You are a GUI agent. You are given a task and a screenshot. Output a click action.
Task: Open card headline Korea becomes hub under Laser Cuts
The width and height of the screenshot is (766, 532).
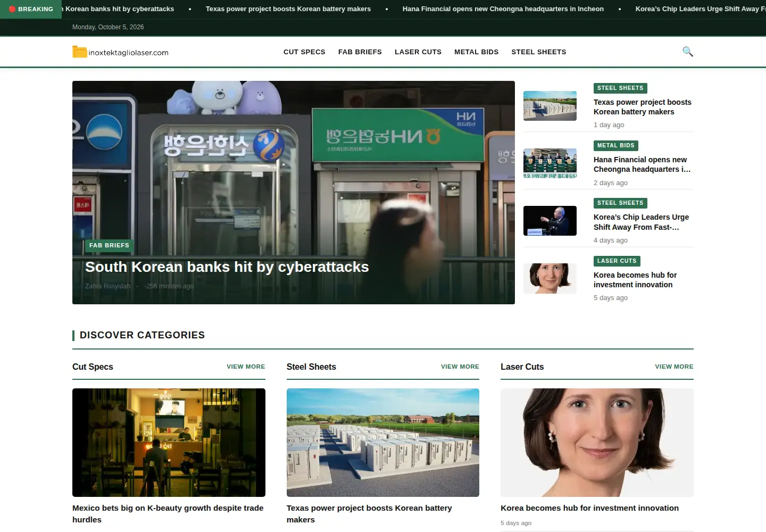[589, 508]
